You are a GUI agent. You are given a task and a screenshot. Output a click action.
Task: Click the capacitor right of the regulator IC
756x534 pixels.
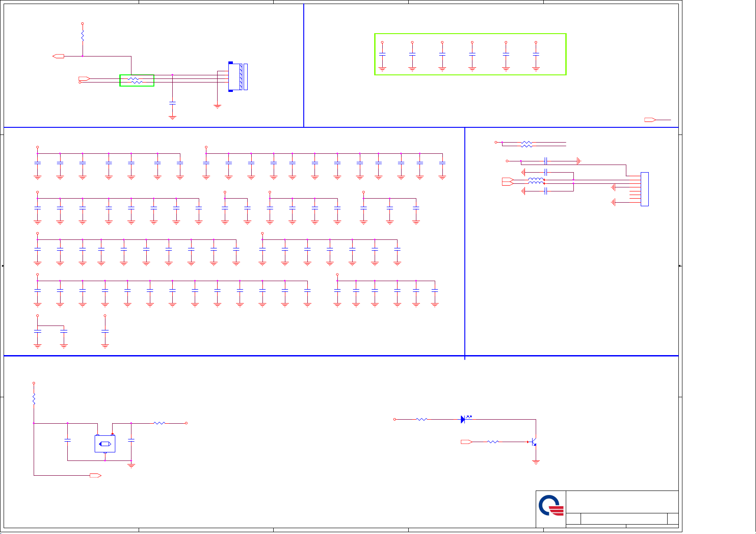pyautogui.click(x=131, y=440)
